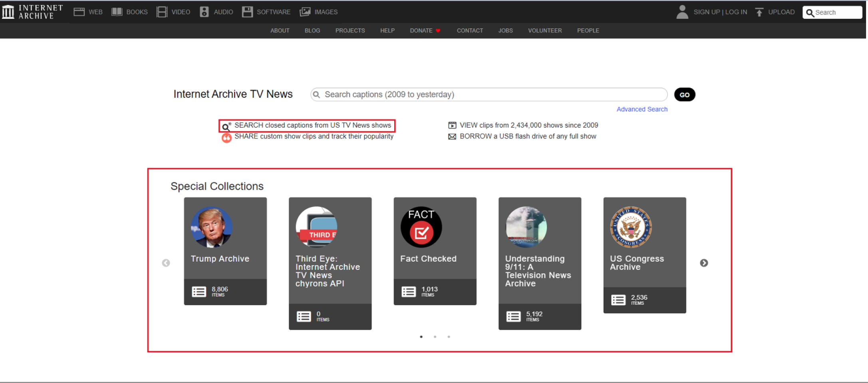This screenshot has width=868, height=383.
Task: Click the Internet Archive TV News heading
Action: (233, 94)
